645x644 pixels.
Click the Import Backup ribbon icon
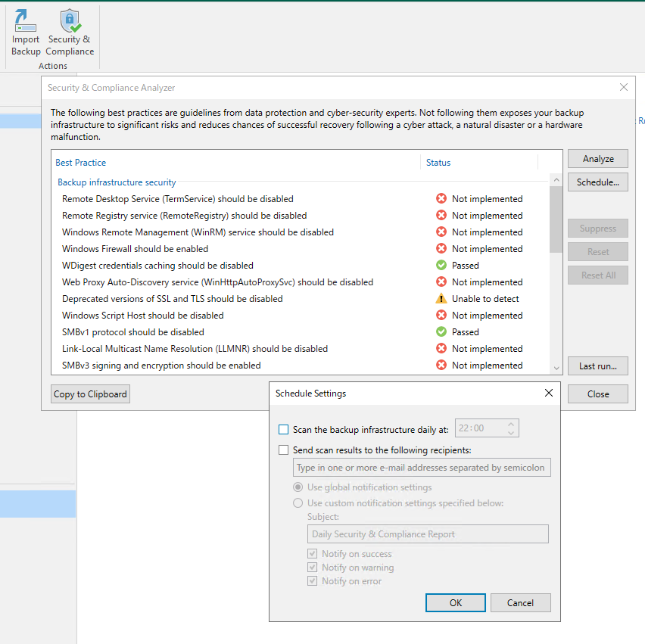point(26,33)
